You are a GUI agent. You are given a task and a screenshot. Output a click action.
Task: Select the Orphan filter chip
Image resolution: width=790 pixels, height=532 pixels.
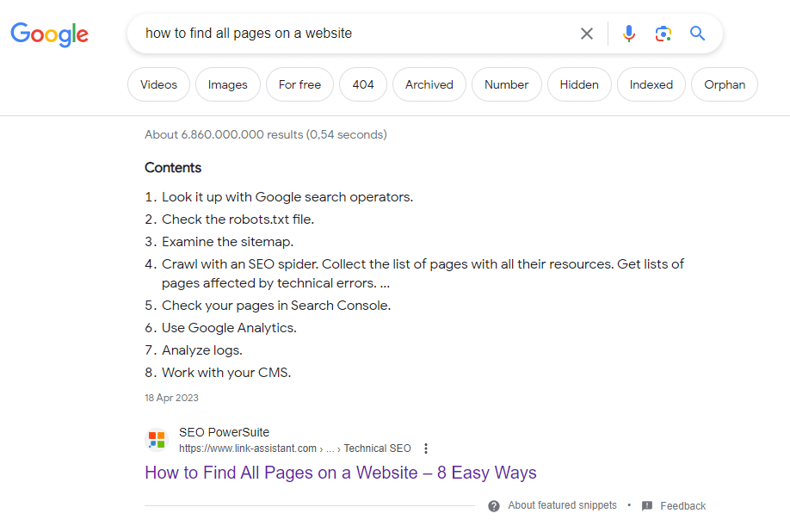pyautogui.click(x=725, y=84)
